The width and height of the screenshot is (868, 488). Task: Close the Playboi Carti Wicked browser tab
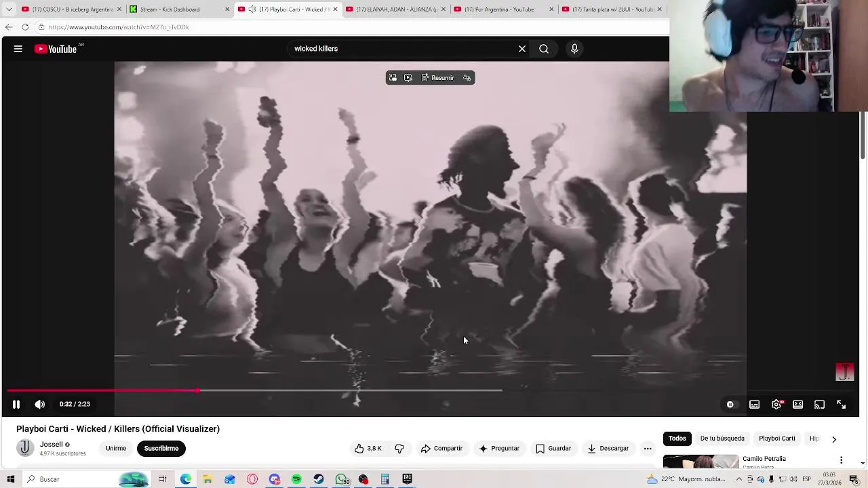335,9
